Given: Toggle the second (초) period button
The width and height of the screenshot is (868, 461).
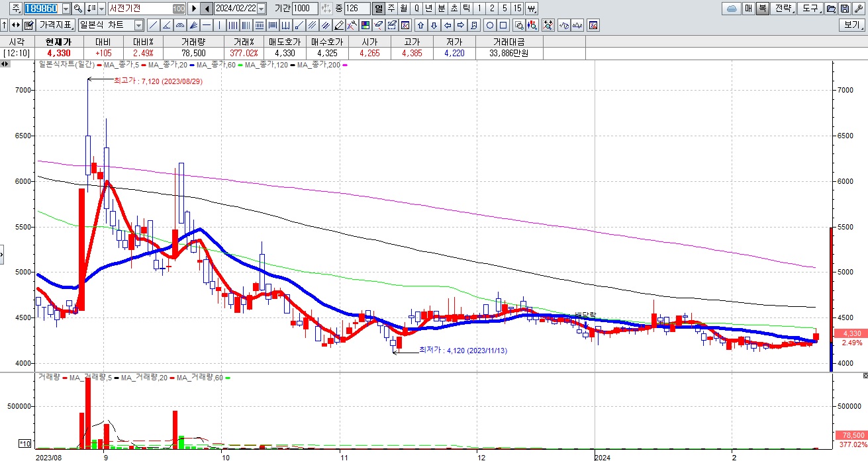Looking at the screenshot, I should pos(454,9).
